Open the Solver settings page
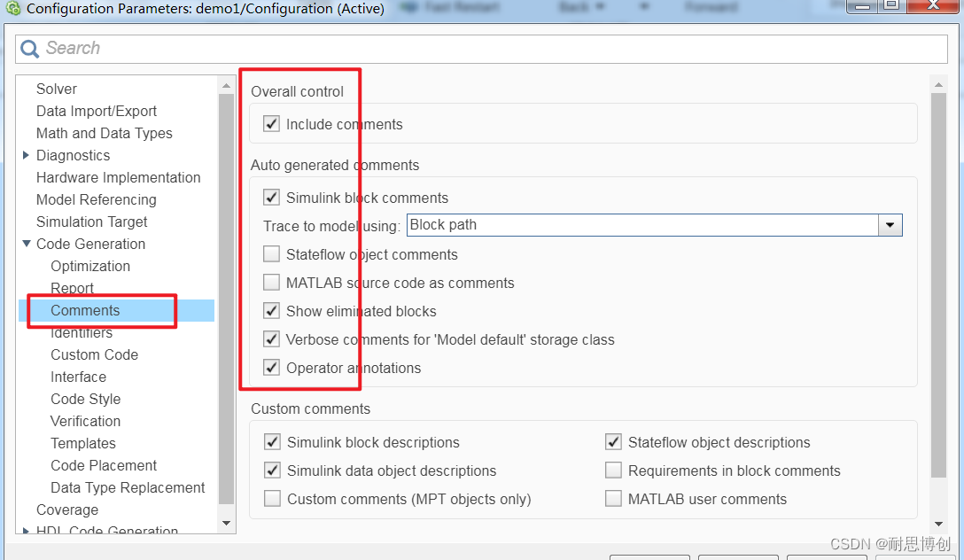 click(57, 89)
